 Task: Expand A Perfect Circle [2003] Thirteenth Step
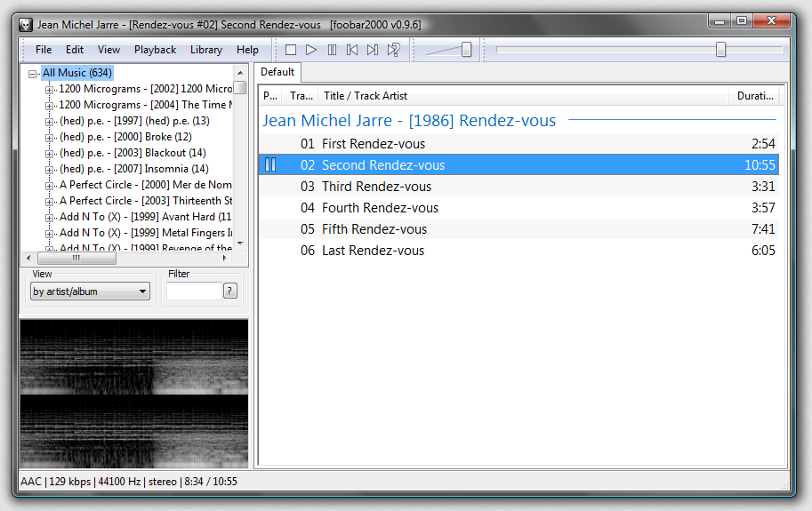click(49, 203)
